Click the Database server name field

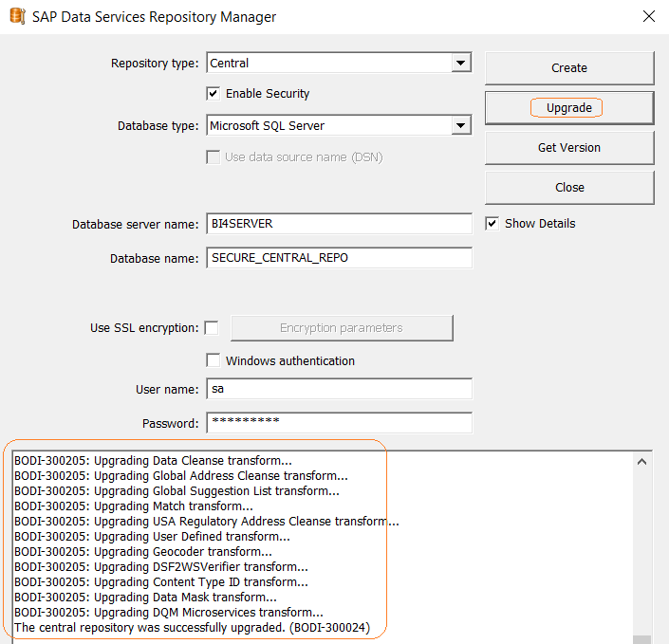339,224
